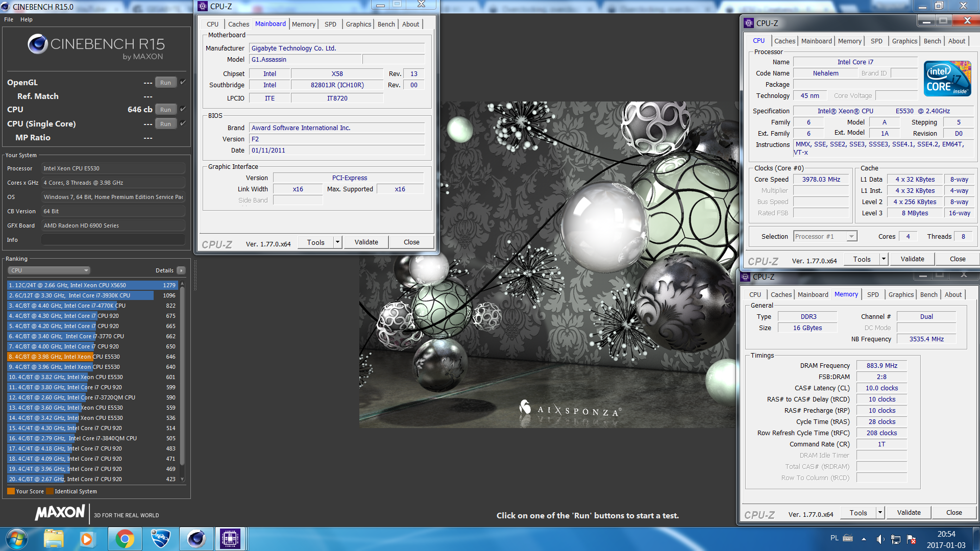Click ranking scrollbar down arrow
The width and height of the screenshot is (980, 551).
click(182, 480)
